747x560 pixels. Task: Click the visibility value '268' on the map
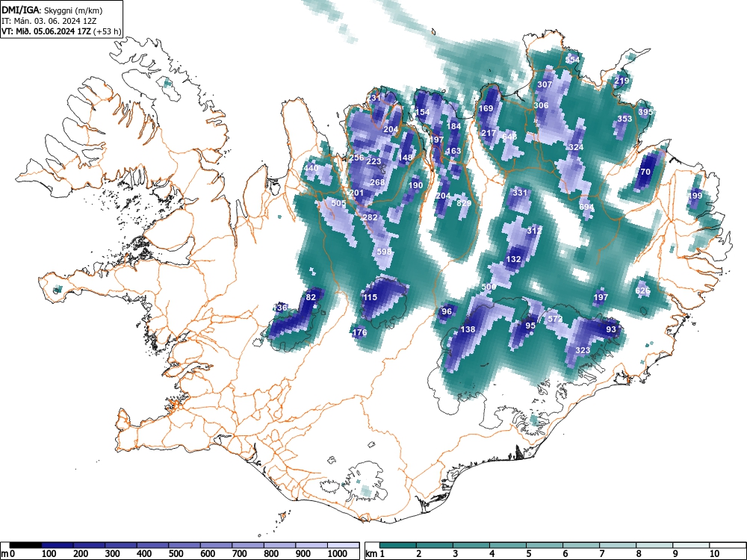tap(377, 182)
